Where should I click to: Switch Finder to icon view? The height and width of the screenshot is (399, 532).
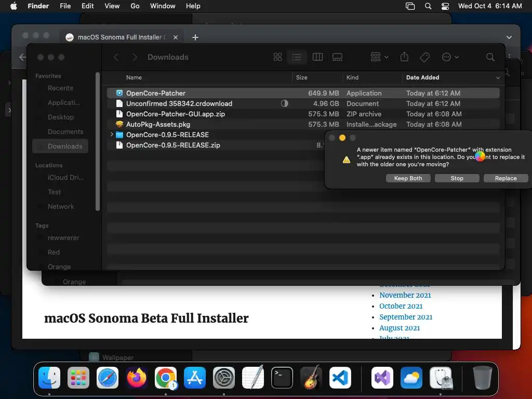tap(277, 57)
